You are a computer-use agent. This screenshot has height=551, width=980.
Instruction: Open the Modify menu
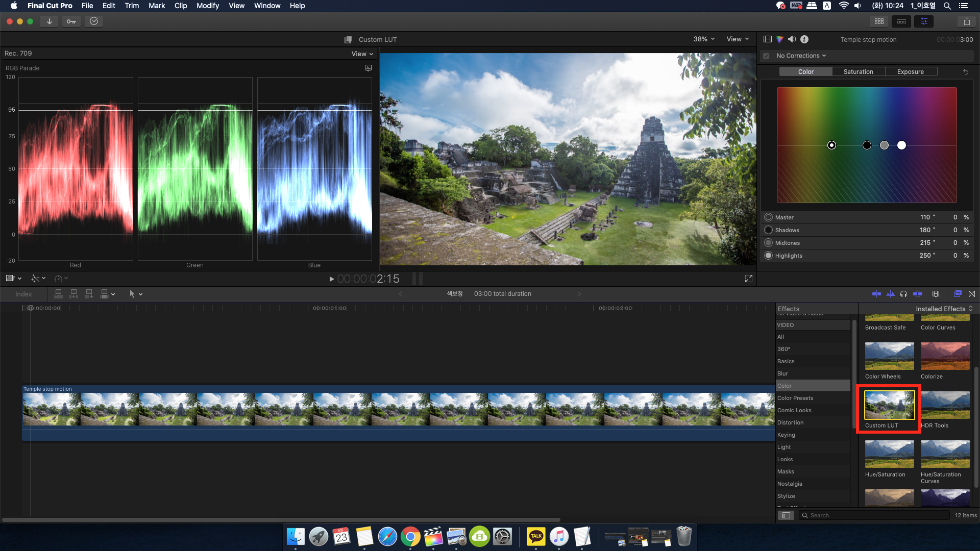[x=208, y=6]
